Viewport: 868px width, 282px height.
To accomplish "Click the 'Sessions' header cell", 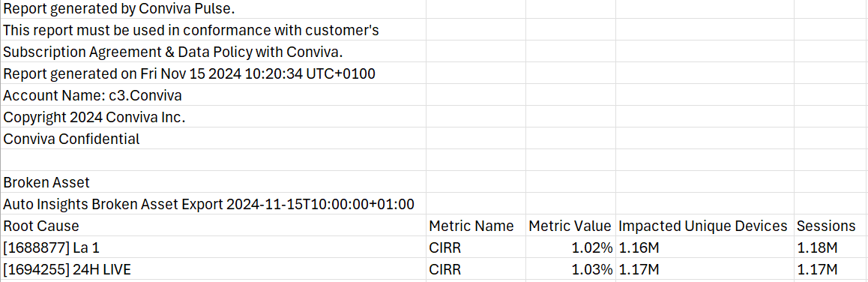I will [831, 226].
